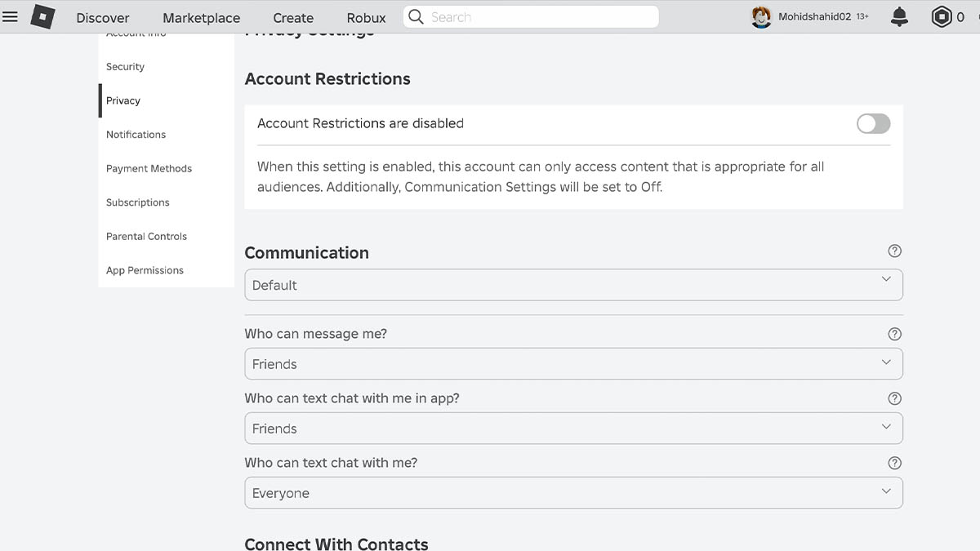
Task: Click into the Search input field
Action: (x=539, y=17)
